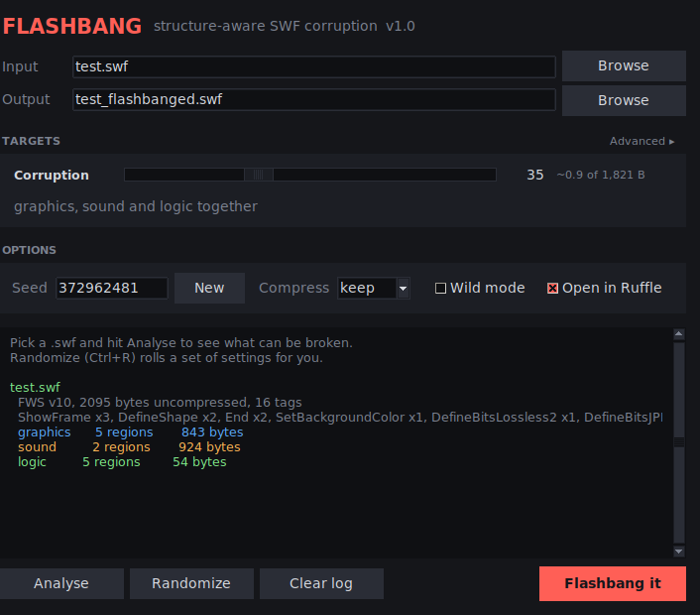Image resolution: width=700 pixels, height=615 pixels.
Task: Click the Input file path field
Action: pos(314,66)
